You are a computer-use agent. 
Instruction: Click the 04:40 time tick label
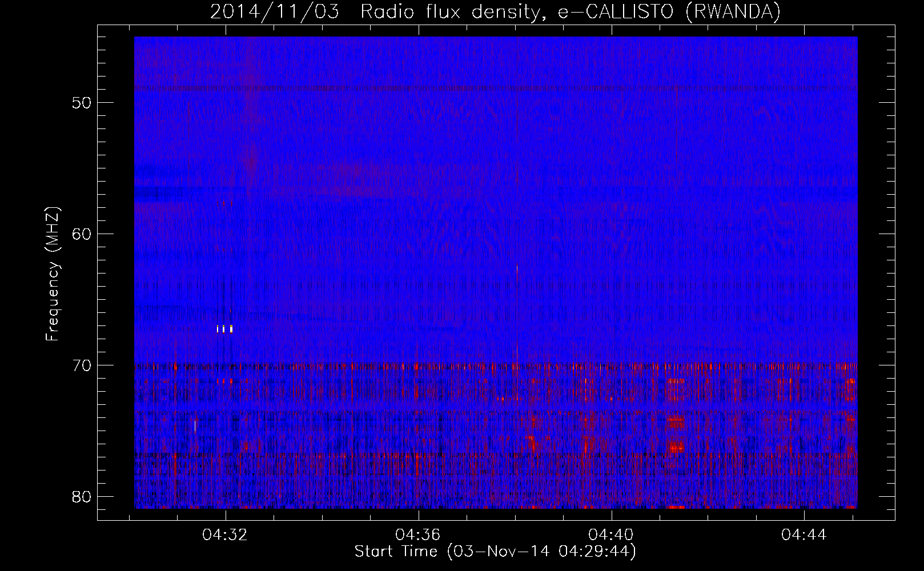coord(611,534)
